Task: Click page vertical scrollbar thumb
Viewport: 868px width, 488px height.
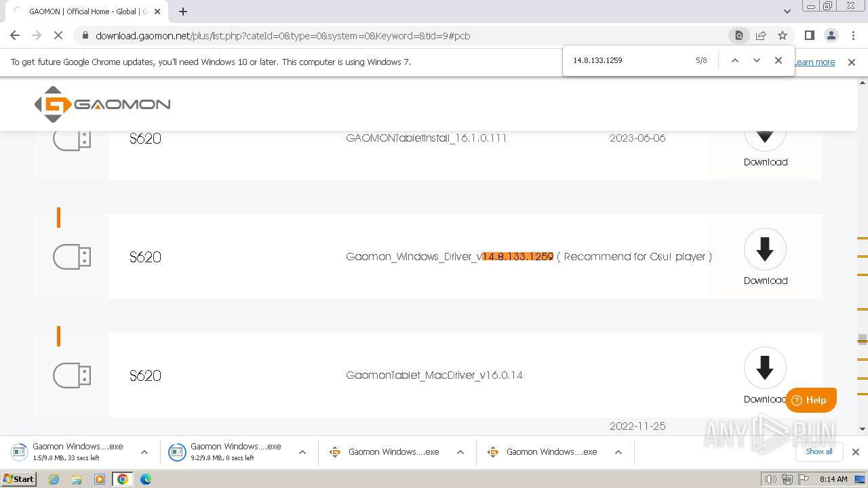Action: [x=863, y=339]
